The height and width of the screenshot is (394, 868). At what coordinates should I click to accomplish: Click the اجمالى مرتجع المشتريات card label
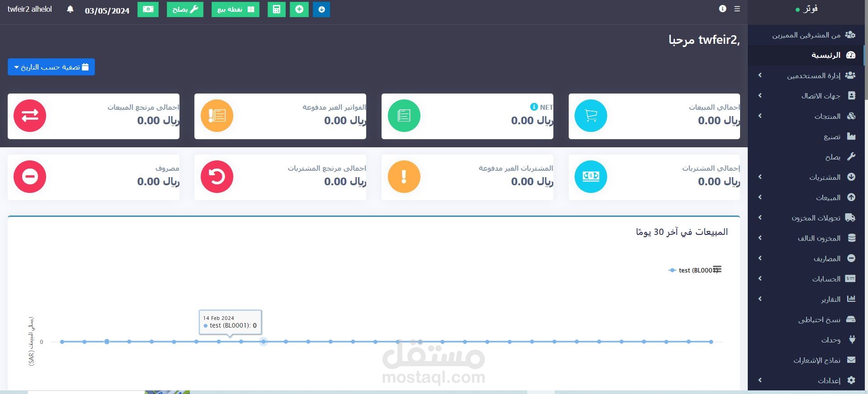(327, 168)
